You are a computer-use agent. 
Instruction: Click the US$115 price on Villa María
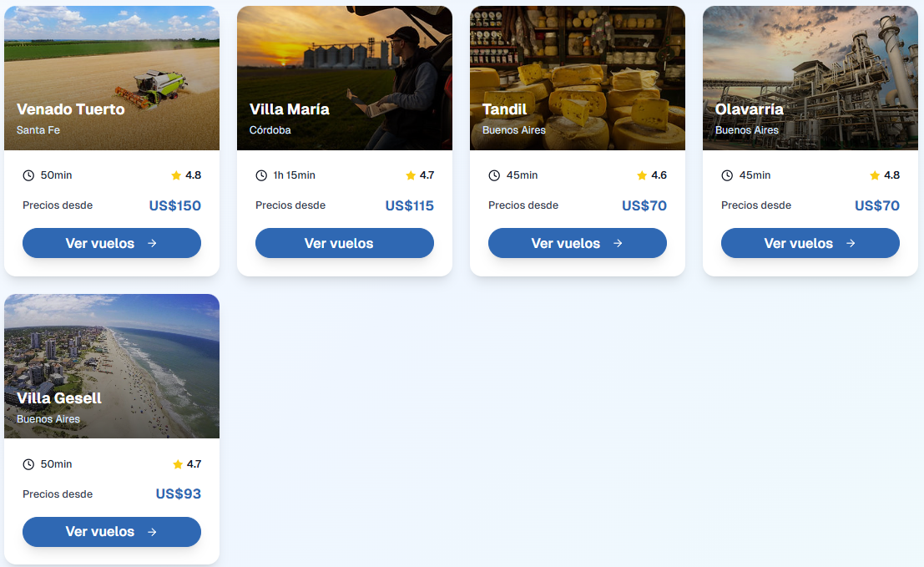click(409, 205)
